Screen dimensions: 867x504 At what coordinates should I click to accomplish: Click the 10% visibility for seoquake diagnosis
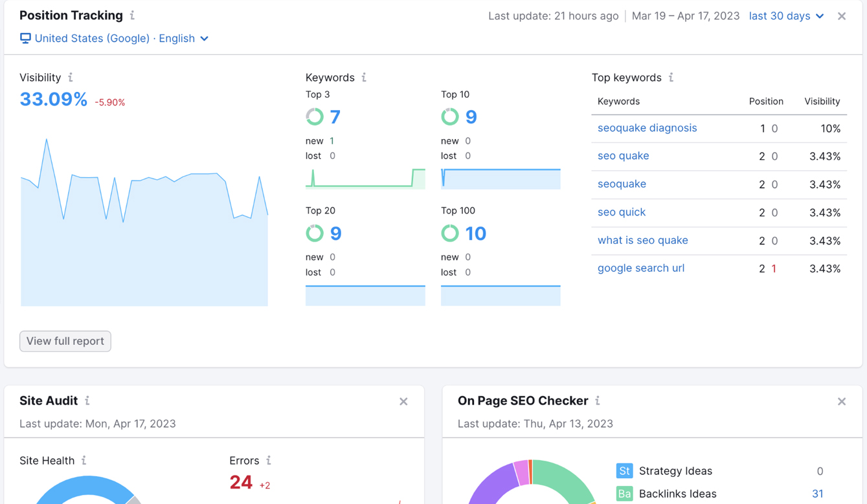tap(830, 128)
